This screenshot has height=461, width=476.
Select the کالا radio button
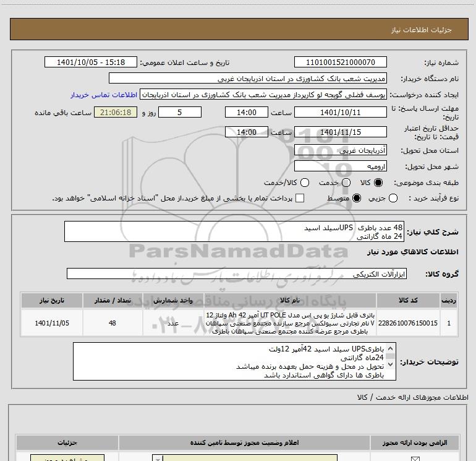coord(378,183)
